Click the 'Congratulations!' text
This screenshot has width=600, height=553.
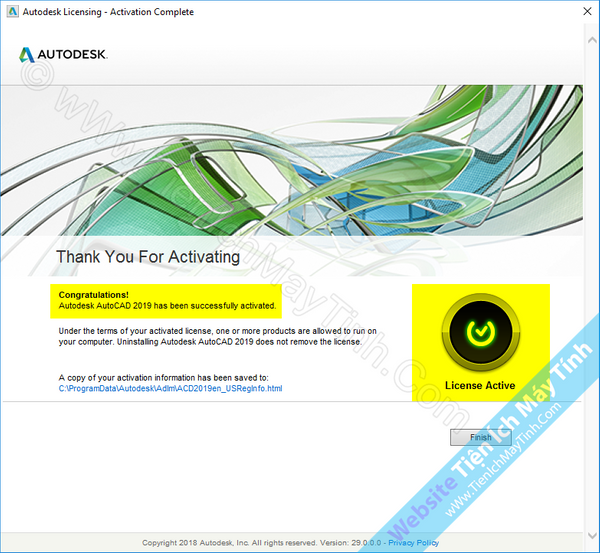[94, 295]
